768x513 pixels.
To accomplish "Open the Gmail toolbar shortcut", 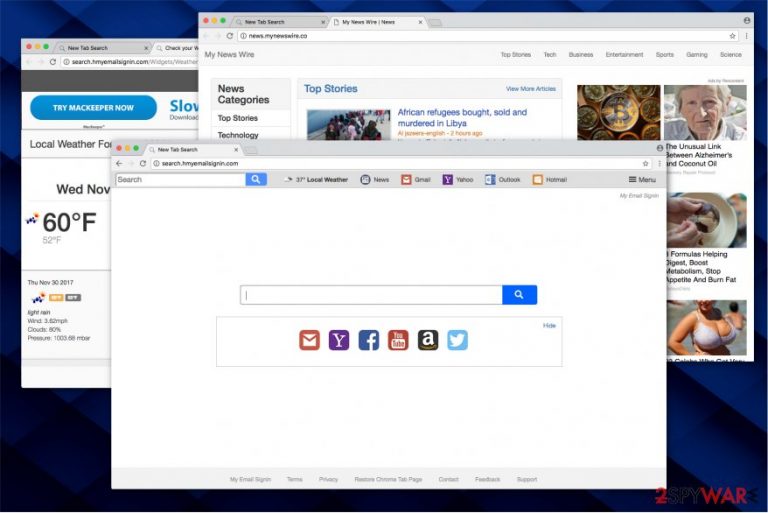I will point(416,180).
